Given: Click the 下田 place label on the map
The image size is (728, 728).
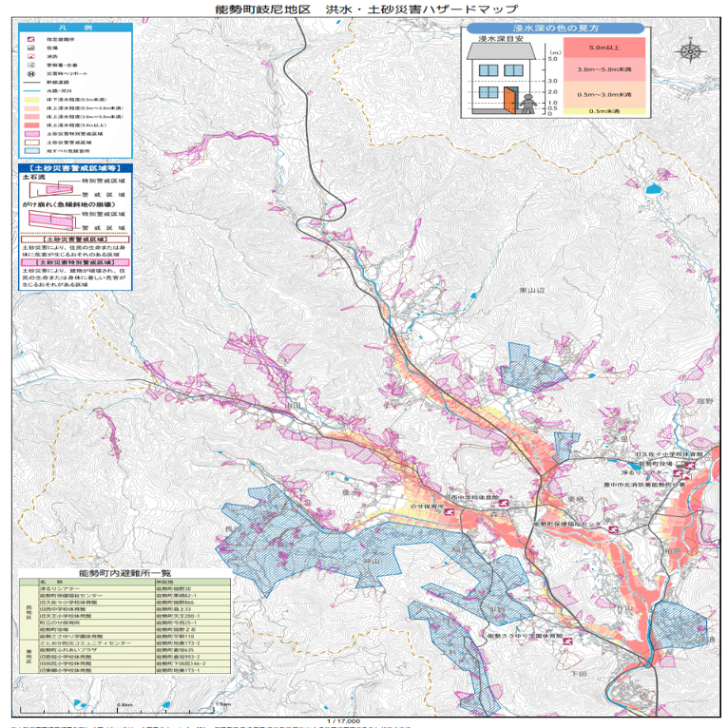Looking at the screenshot, I should tap(579, 673).
